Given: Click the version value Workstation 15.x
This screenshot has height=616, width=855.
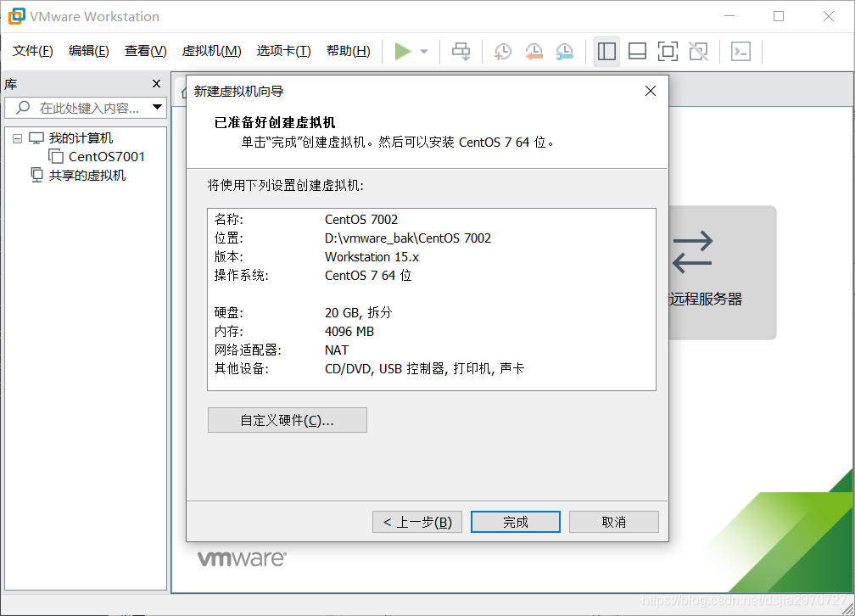Looking at the screenshot, I should coord(372,256).
